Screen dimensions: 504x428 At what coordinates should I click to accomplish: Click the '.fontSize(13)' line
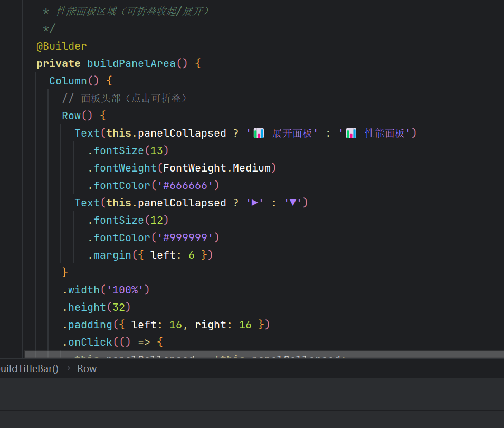pos(128,151)
